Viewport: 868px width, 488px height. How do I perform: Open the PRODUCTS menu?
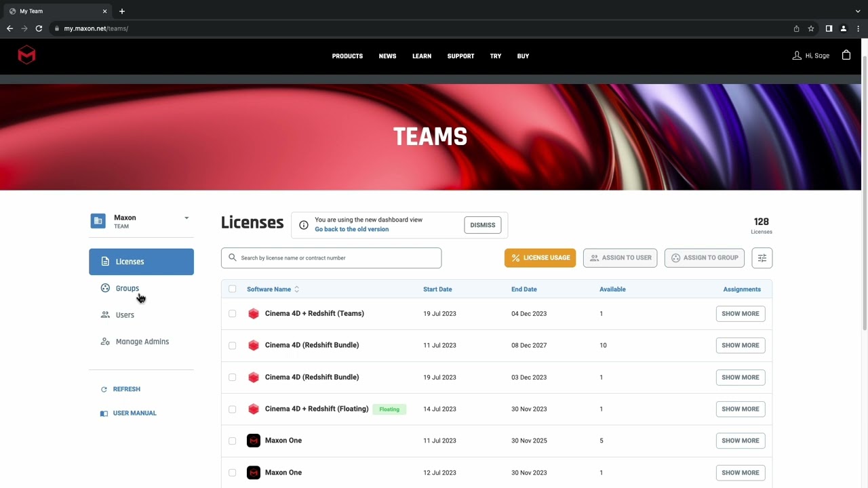(x=347, y=56)
